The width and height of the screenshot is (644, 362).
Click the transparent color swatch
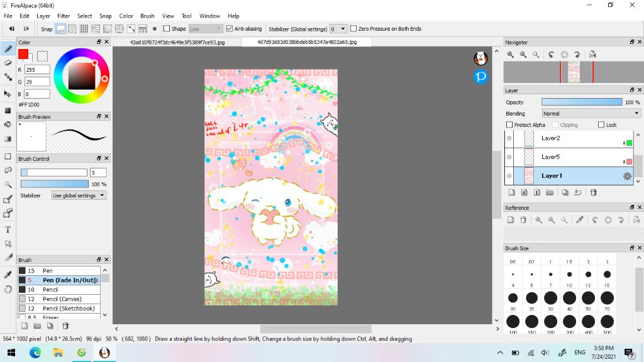pos(42,56)
